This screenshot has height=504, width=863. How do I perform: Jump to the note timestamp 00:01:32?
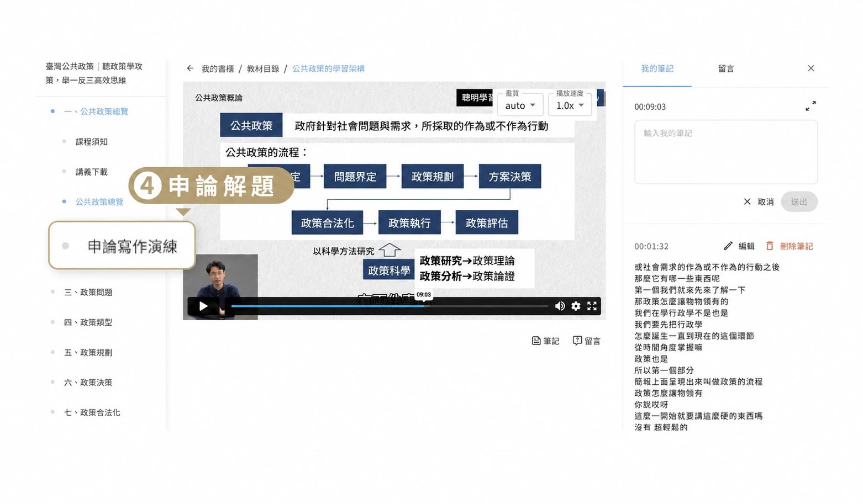651,246
